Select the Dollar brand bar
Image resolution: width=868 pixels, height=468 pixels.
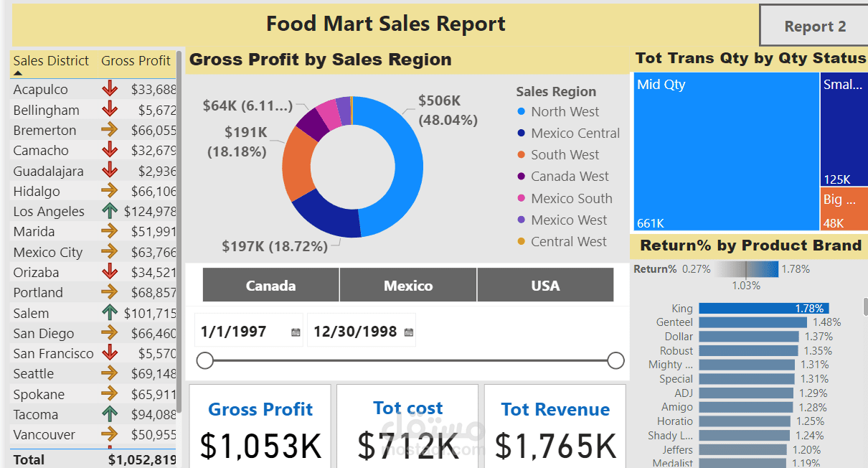point(749,336)
